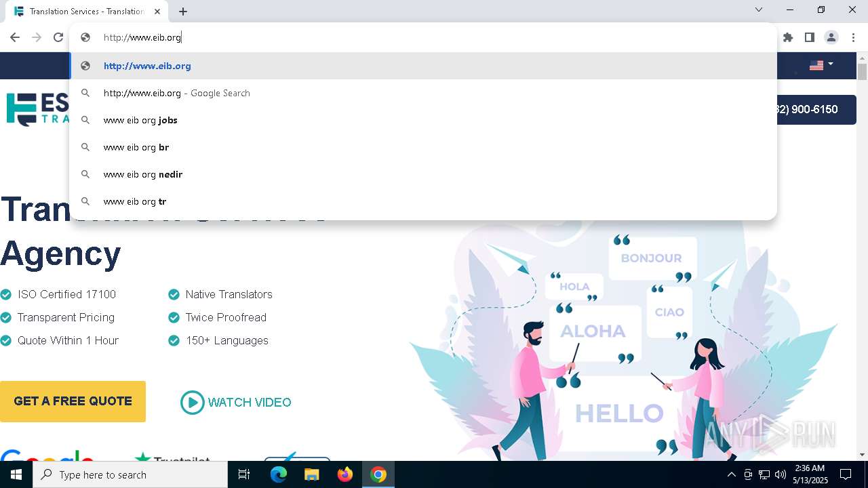Click the scrollbar down arrow
The image size is (868, 488).
tap(862, 455)
